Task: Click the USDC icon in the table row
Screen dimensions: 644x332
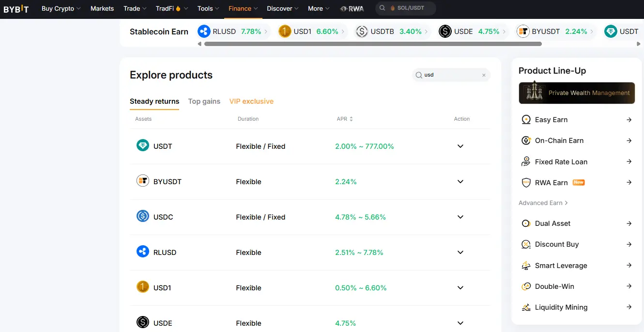Action: click(x=142, y=216)
